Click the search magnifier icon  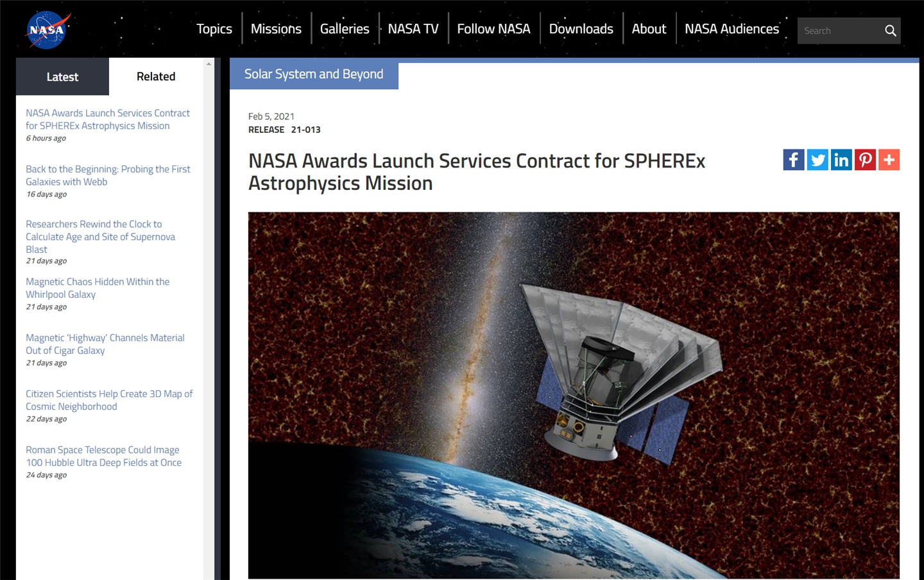[x=890, y=31]
